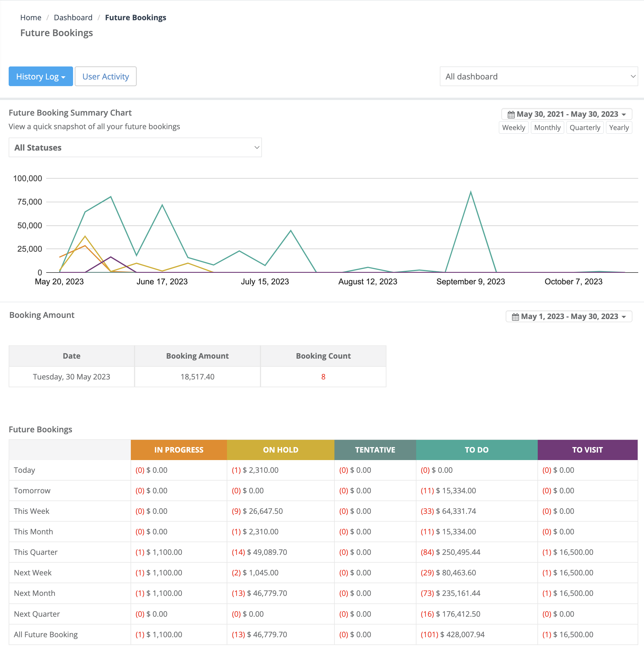
Task: Open the May 30, 2021 - May 30, 2023 date range picker
Action: click(x=567, y=114)
